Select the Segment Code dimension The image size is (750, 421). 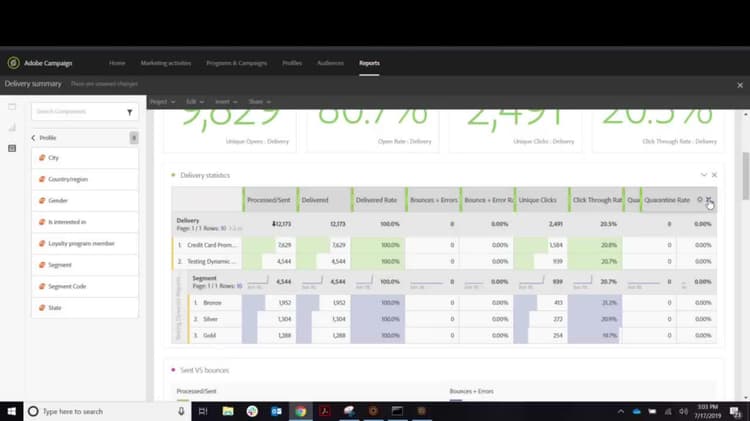pyautogui.click(x=85, y=286)
